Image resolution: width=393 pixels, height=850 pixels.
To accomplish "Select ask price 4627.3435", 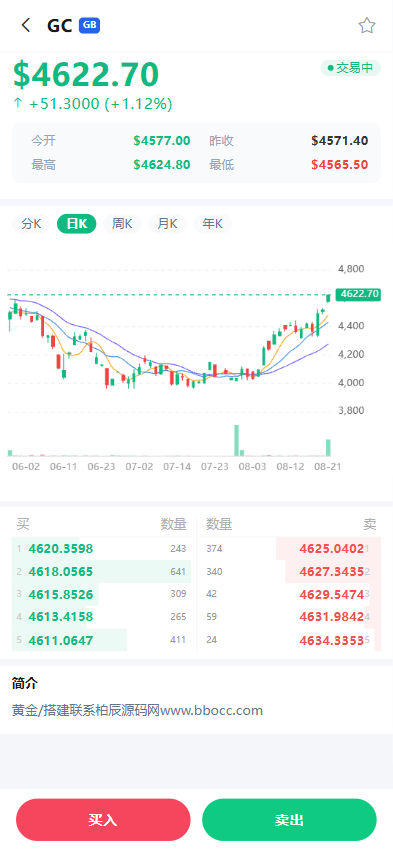I will [331, 571].
